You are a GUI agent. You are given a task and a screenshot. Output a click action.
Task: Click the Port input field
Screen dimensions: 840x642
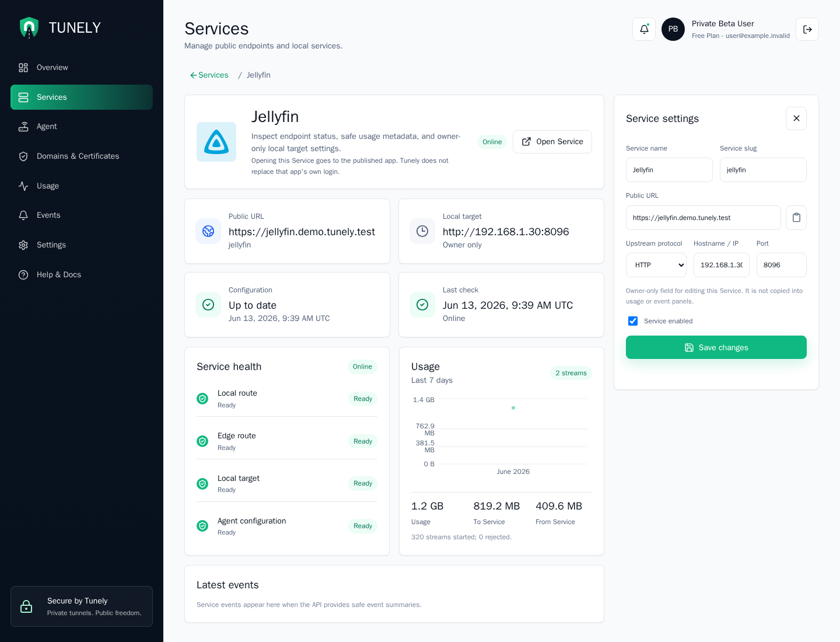click(x=782, y=265)
